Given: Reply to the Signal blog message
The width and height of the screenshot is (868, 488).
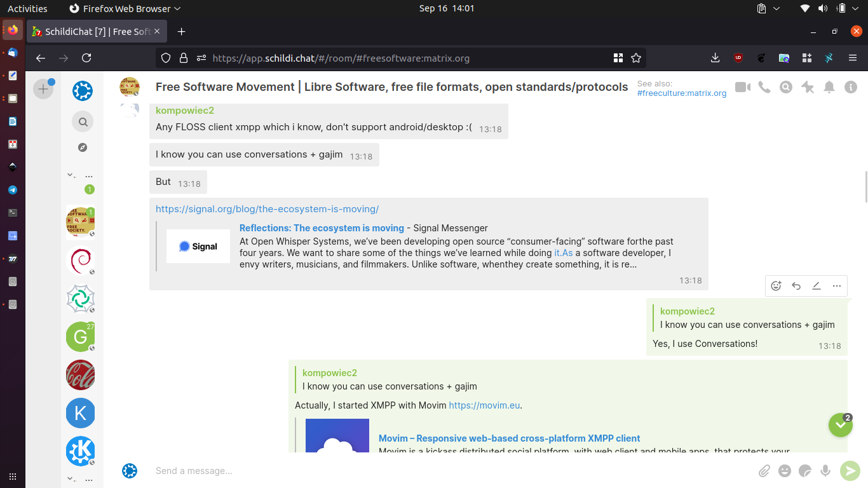Looking at the screenshot, I should pyautogui.click(x=796, y=285).
